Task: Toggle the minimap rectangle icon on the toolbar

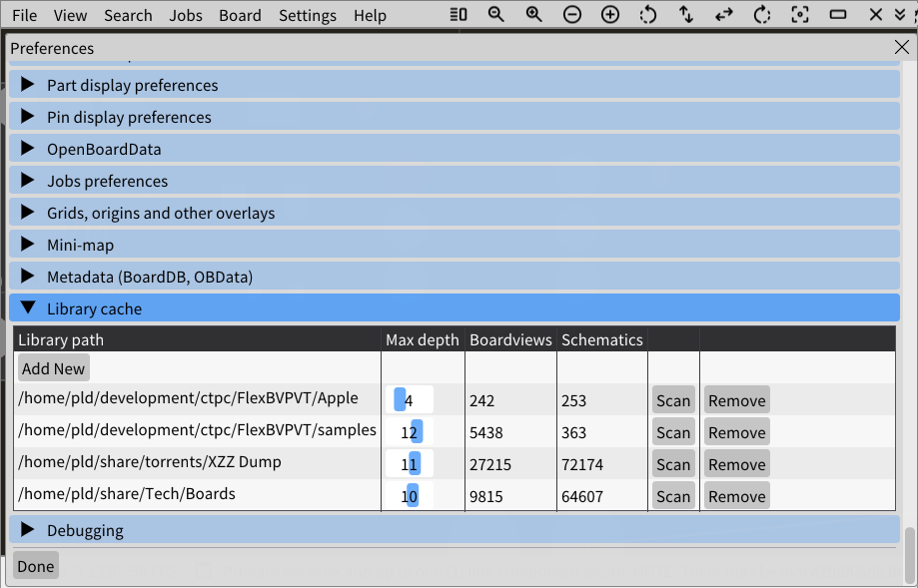Action: [837, 15]
